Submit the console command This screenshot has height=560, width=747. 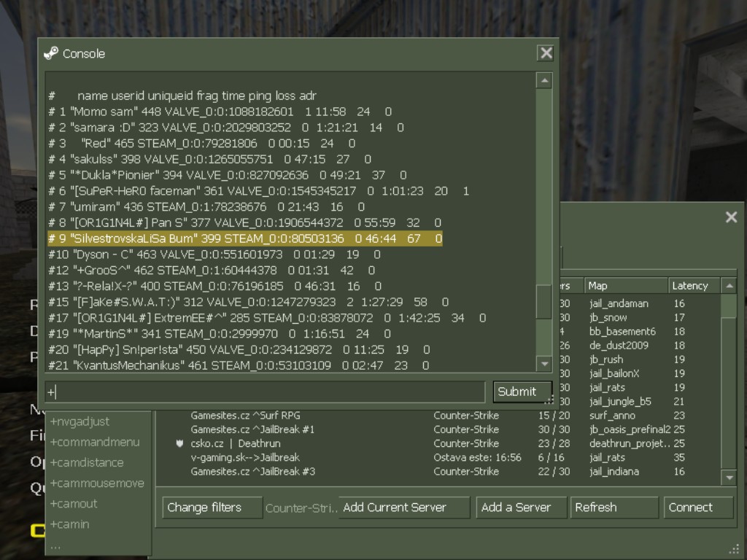[x=522, y=392]
